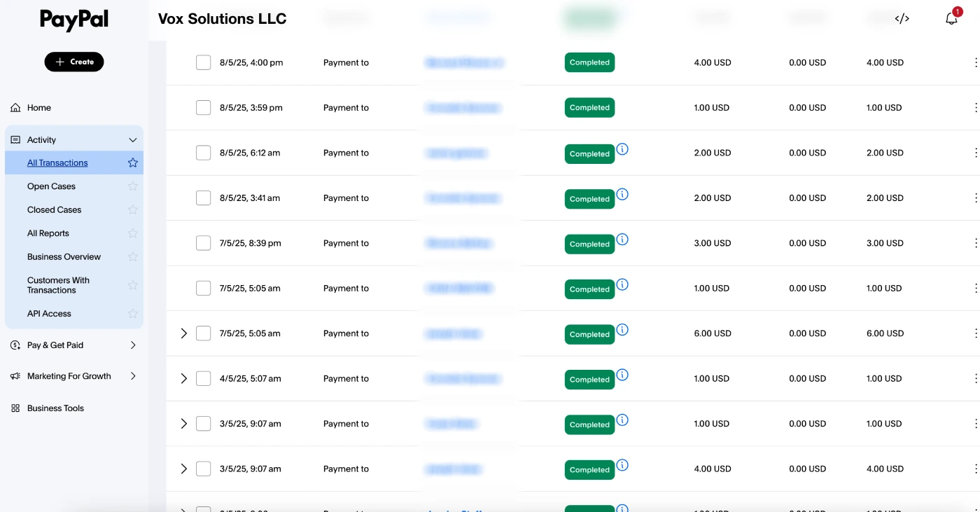Viewport: 980px width, 512px height.
Task: Select the checkbox on the 8/5/25 3:59 pm row
Action: [x=204, y=107]
